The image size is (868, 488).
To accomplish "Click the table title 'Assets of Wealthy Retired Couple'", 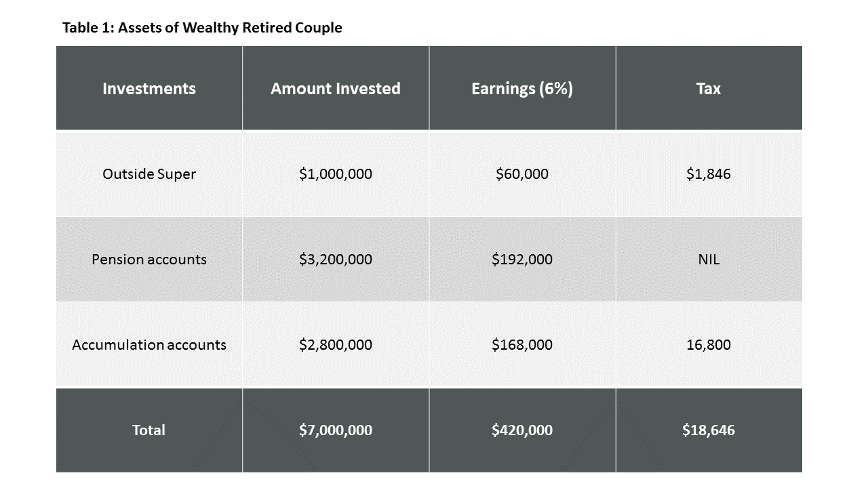I will click(x=202, y=28).
